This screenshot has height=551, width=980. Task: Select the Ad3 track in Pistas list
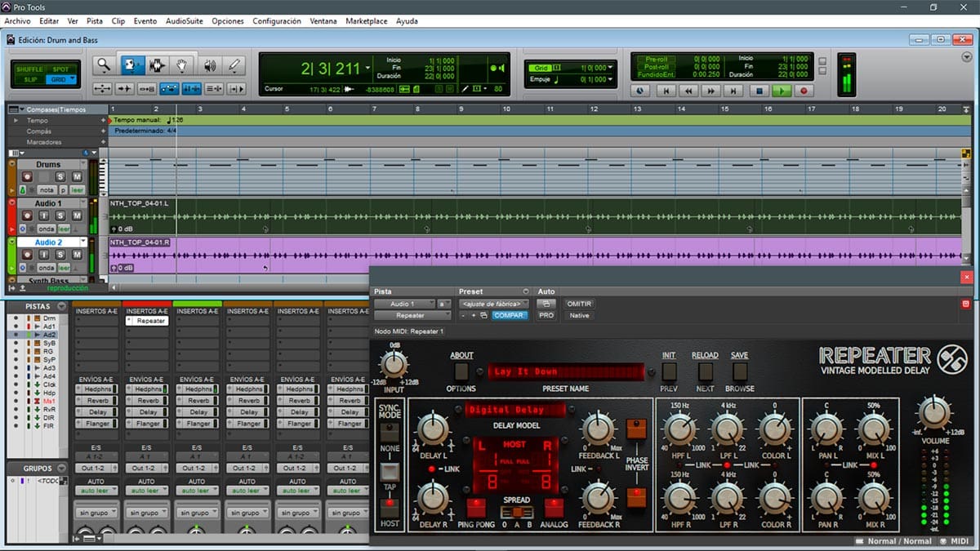[49, 368]
